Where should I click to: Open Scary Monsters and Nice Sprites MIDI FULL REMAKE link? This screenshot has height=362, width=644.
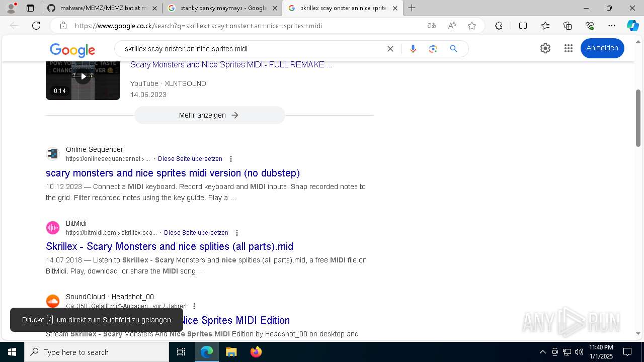coord(231,65)
